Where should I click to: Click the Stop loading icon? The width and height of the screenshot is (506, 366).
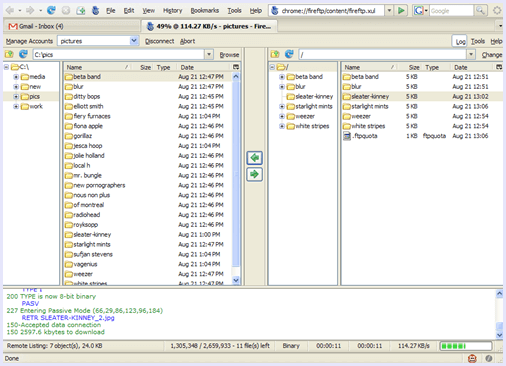tap(66, 11)
